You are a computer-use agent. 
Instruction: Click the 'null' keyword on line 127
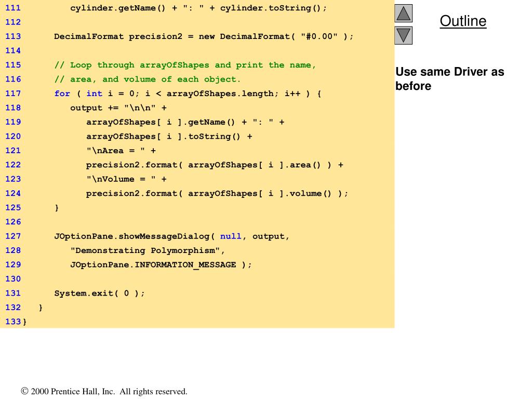[x=231, y=236]
